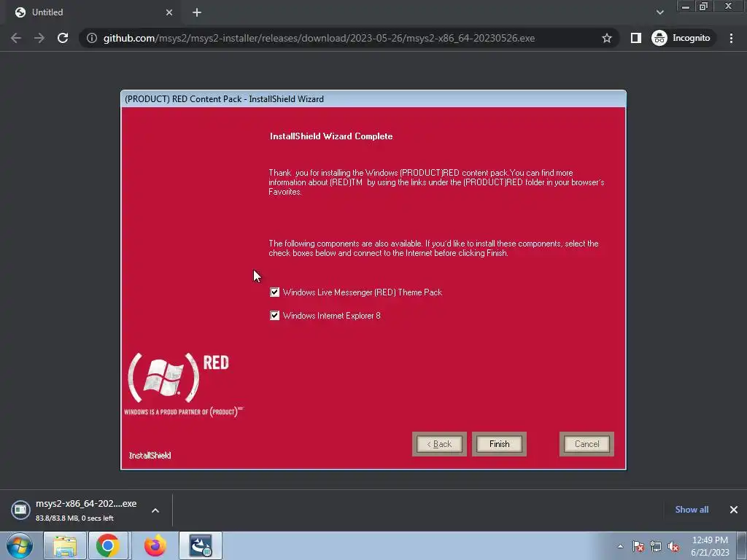View site information icon in address bar

coord(92,38)
